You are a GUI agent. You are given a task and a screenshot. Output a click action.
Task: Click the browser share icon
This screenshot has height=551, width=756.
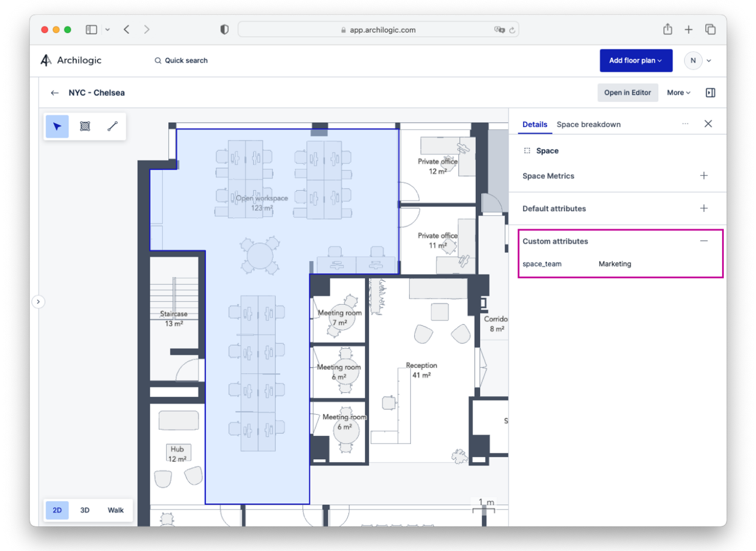(x=668, y=29)
